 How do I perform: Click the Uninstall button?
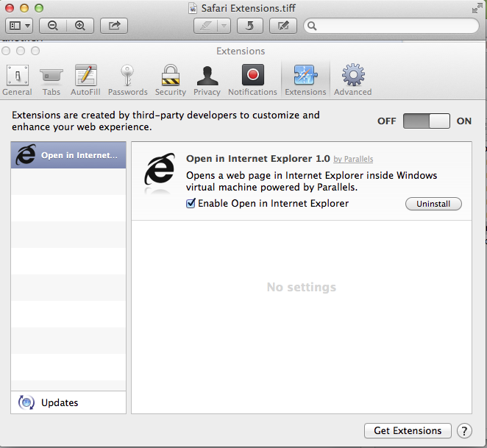[433, 204]
